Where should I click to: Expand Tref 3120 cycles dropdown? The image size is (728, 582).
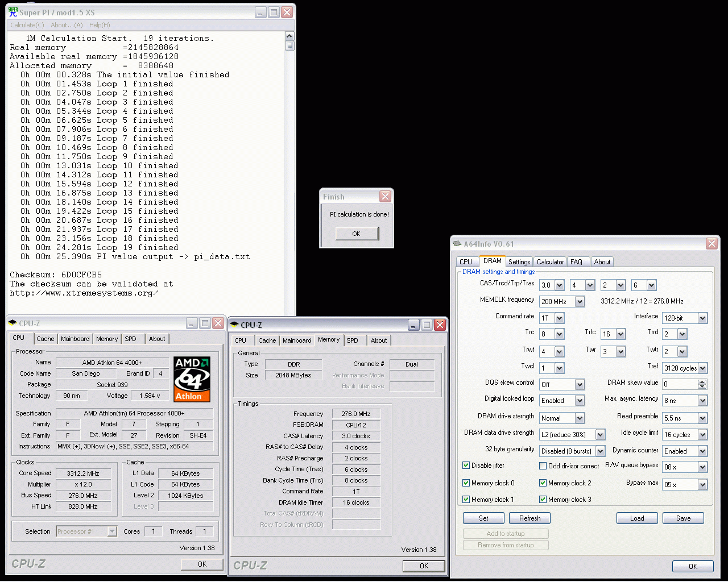pos(702,368)
